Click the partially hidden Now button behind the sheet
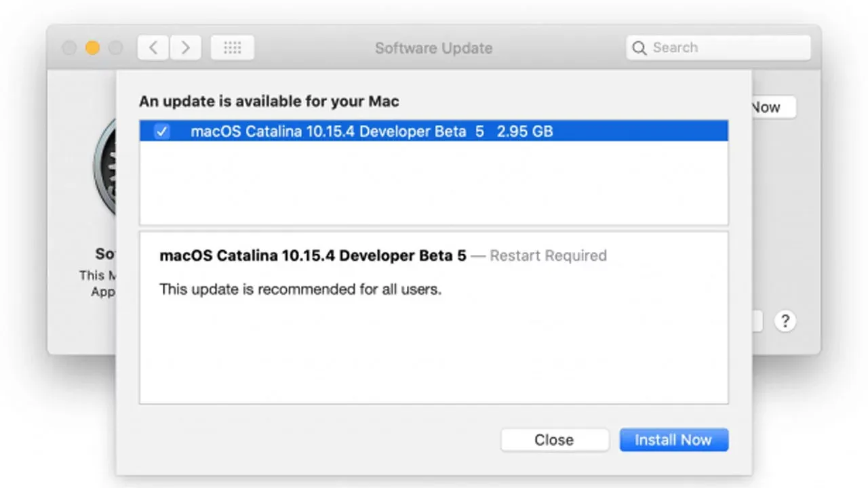 click(774, 107)
